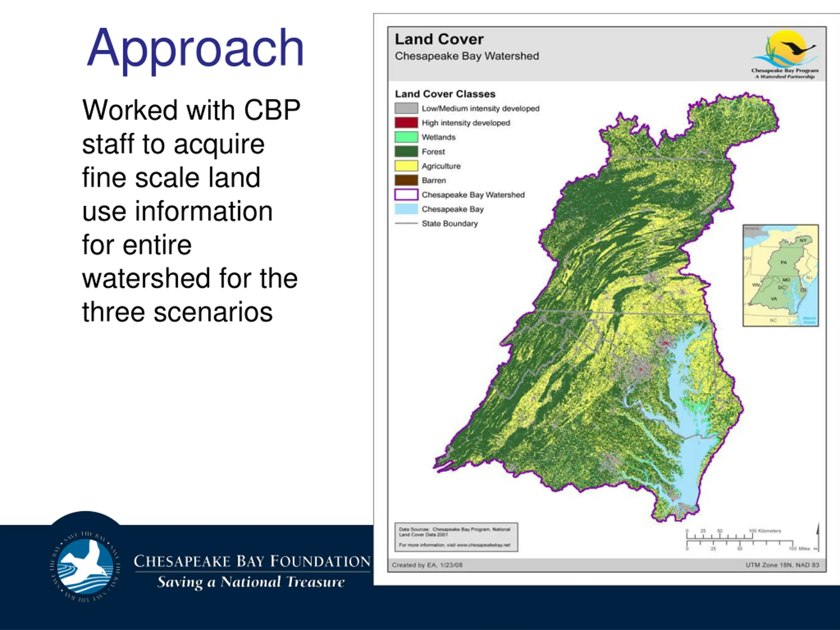Click the 'Worked with CBP' body text line
The width and height of the screenshot is (840, 630).
[191, 110]
